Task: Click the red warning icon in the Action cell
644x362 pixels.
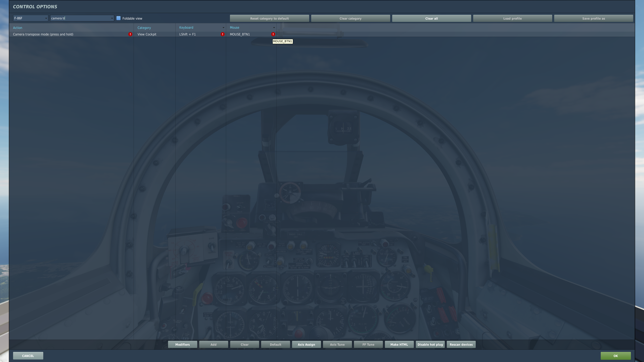Action: tap(130, 34)
